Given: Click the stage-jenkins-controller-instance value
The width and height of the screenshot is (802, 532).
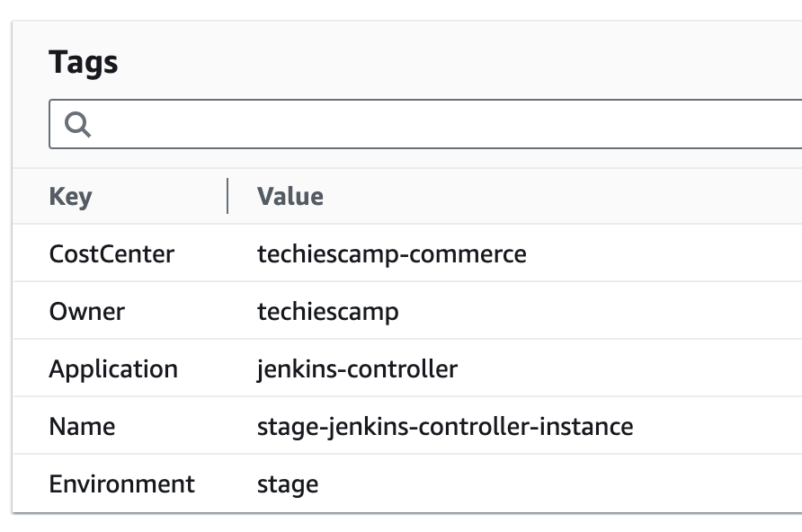Looking at the screenshot, I should click(443, 426).
